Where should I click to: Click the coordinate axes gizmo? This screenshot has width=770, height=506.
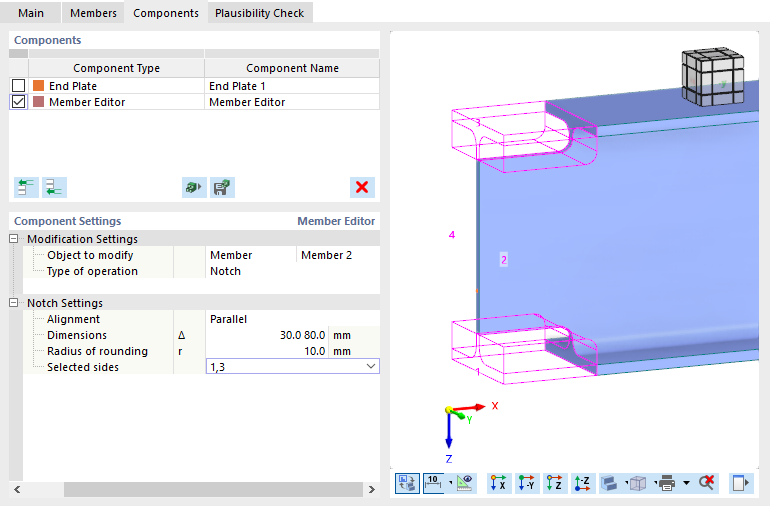click(471, 433)
